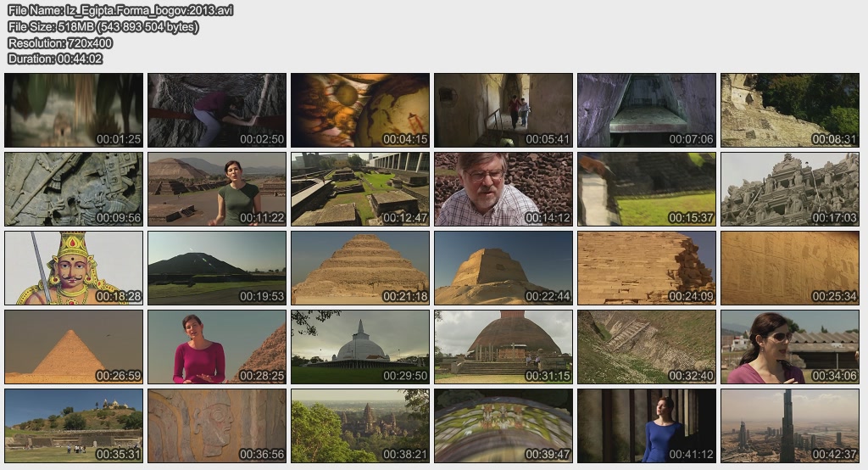The width and height of the screenshot is (868, 470).
Task: Open the Hindu temple thumbnail at 00:17:03
Action: 790,189
